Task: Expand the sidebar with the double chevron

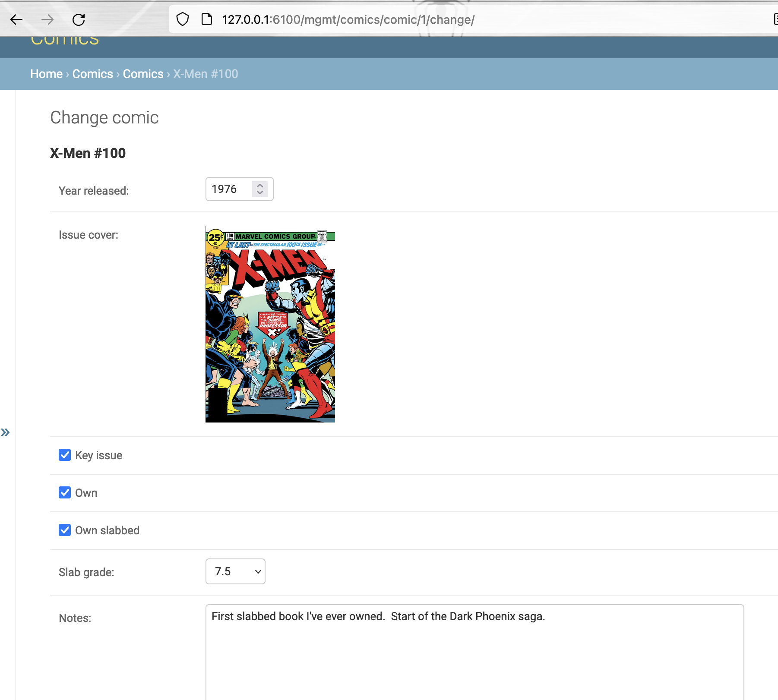Action: (x=5, y=432)
